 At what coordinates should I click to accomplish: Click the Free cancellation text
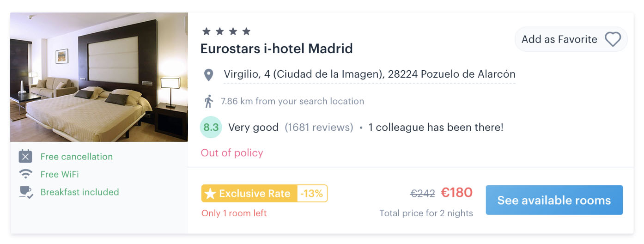(77, 157)
